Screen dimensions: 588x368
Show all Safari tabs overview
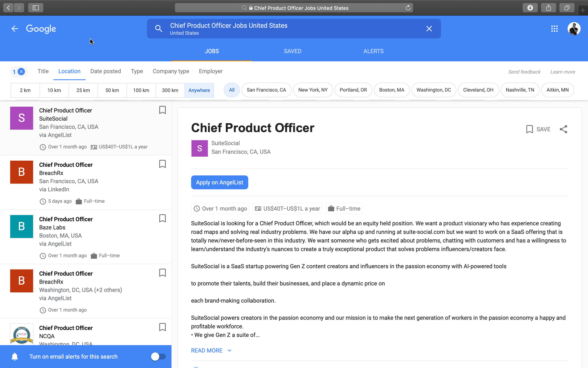pos(567,8)
